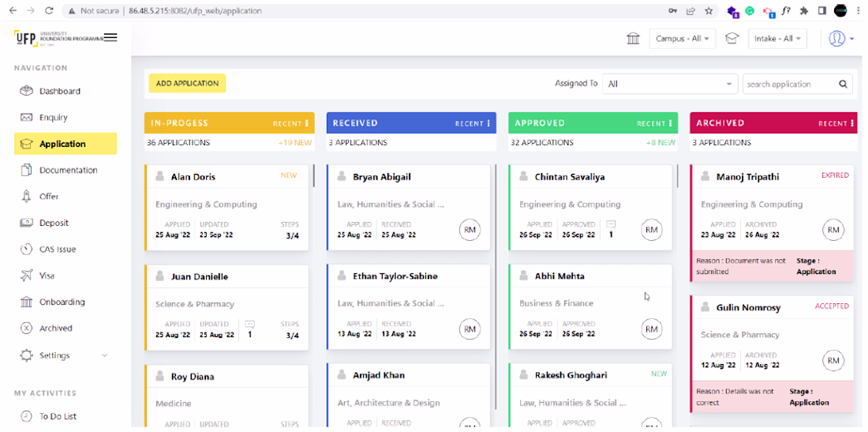This screenshot has height=432, width=868.
Task: Open To Do List under My Activities
Action: [65, 416]
